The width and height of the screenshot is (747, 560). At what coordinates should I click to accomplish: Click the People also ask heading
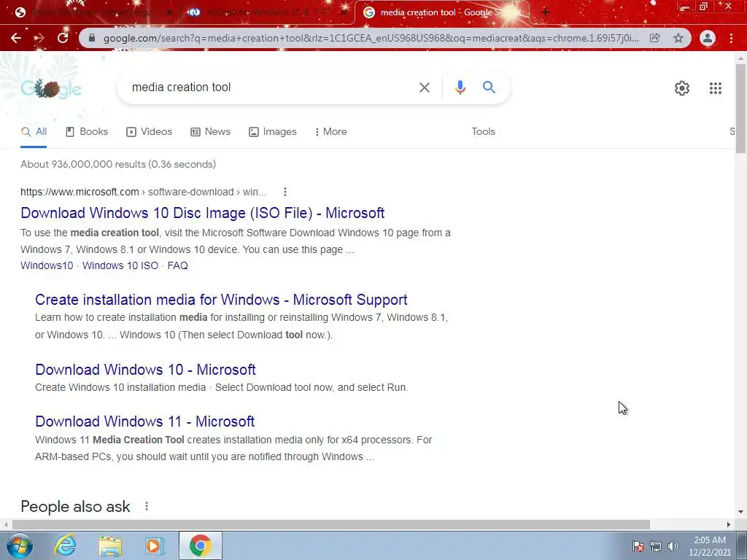click(75, 507)
